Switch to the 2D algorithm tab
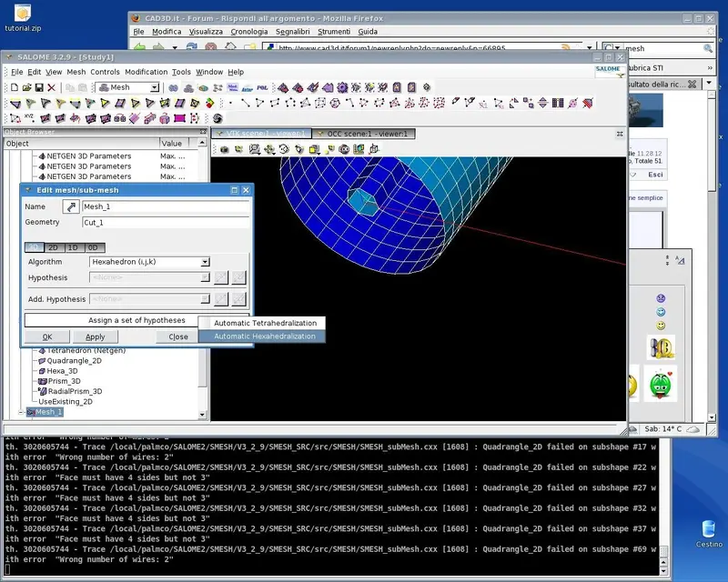This screenshot has height=582, width=728. pos(54,247)
